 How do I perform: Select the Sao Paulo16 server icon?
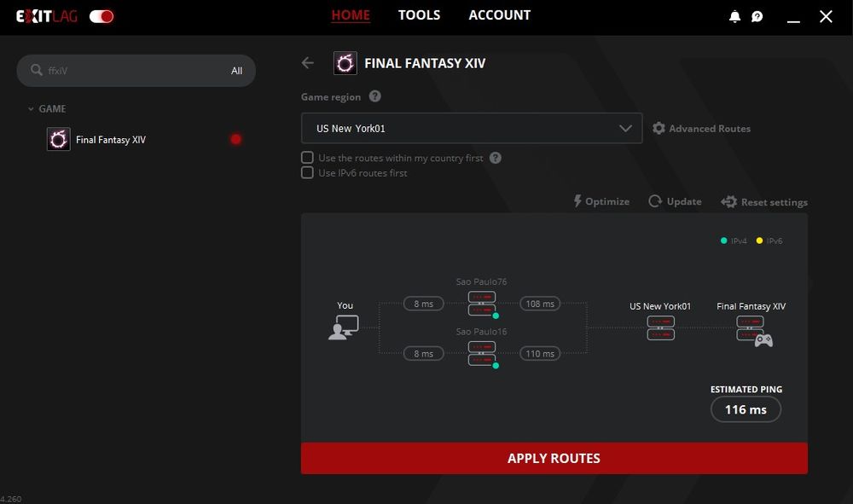(x=481, y=353)
